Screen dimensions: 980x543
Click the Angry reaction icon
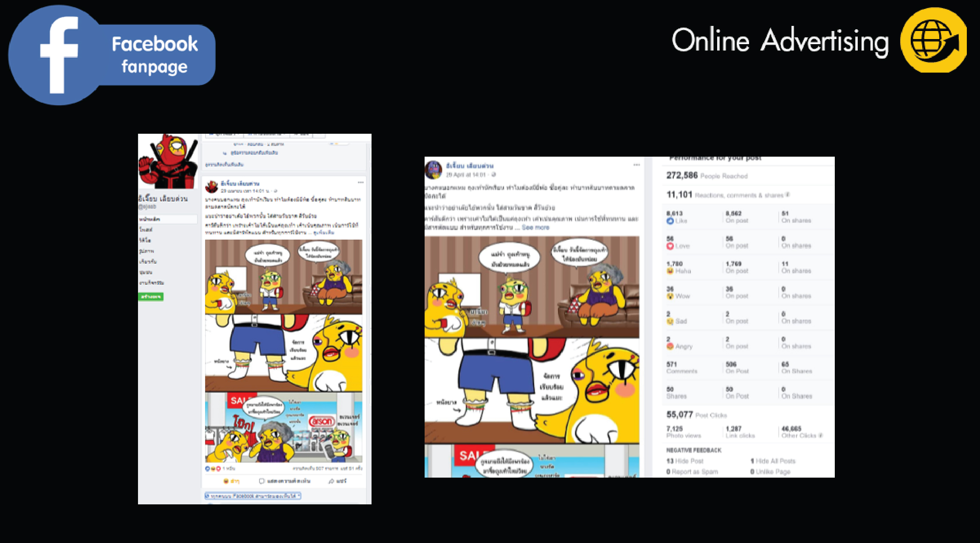(670, 346)
